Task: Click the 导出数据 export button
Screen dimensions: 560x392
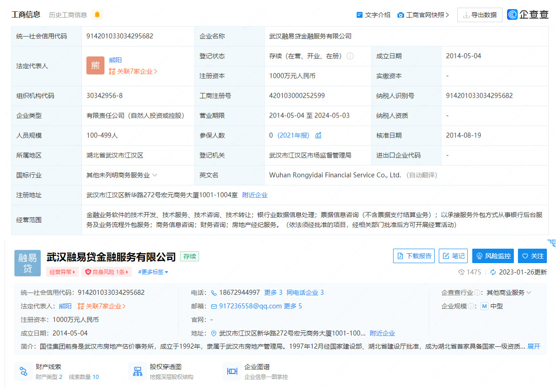Action: click(x=479, y=15)
